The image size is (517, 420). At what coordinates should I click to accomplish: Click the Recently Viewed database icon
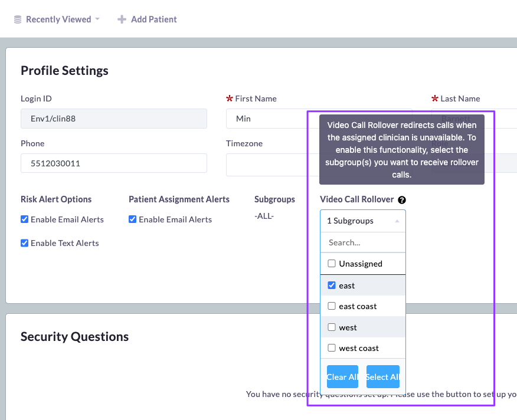18,19
